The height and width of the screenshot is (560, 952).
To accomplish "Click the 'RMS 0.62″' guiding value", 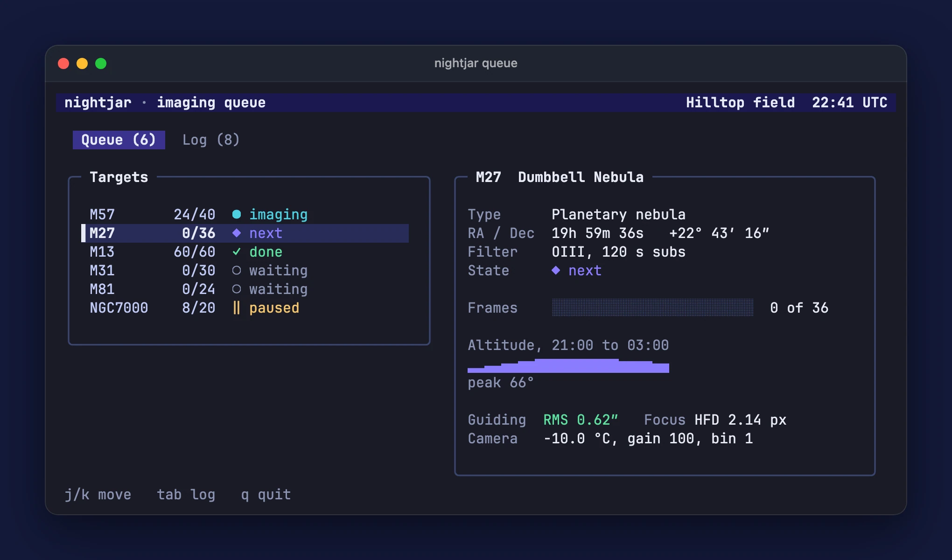I will click(x=581, y=420).
